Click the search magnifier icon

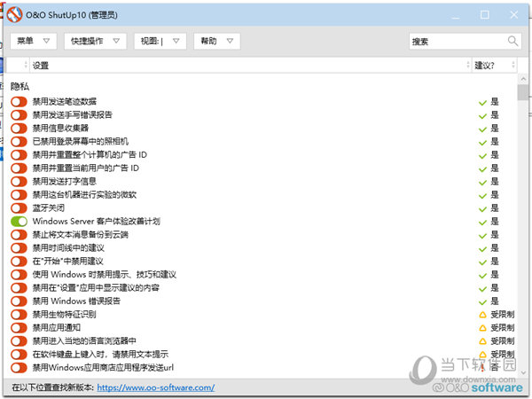point(512,41)
